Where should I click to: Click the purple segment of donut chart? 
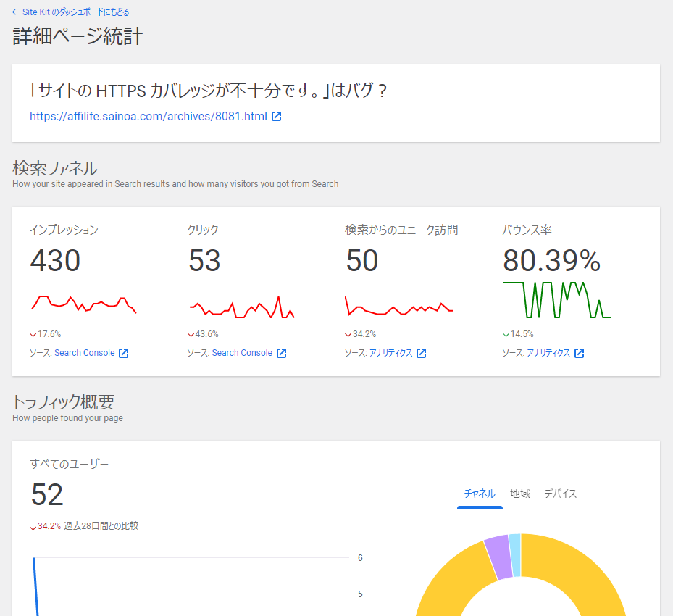[x=498, y=557]
